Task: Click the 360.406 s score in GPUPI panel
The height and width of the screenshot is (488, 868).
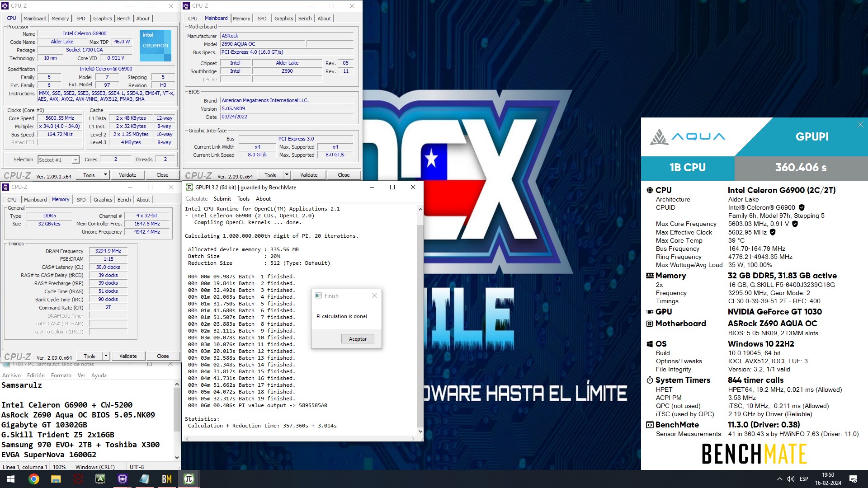Action: [x=801, y=167]
